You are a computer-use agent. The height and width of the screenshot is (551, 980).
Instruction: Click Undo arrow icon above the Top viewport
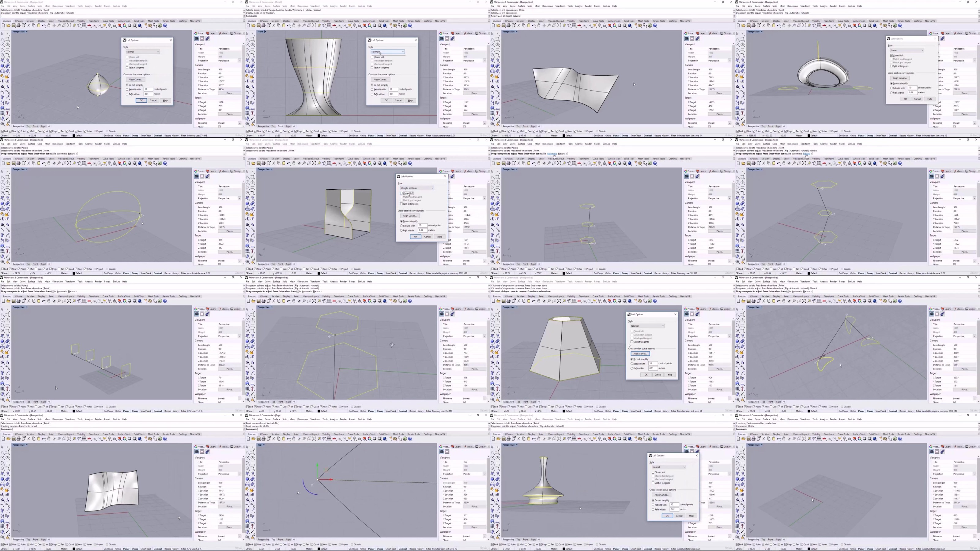coord(289,439)
